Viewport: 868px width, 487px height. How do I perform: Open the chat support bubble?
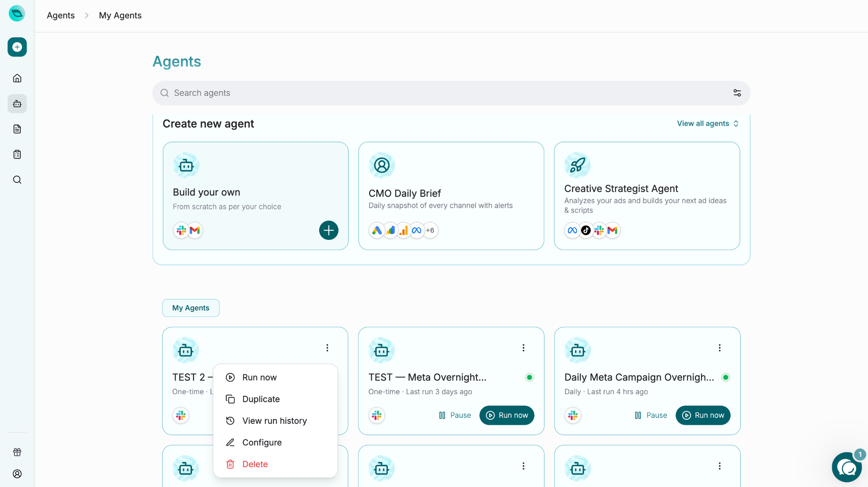point(847,467)
